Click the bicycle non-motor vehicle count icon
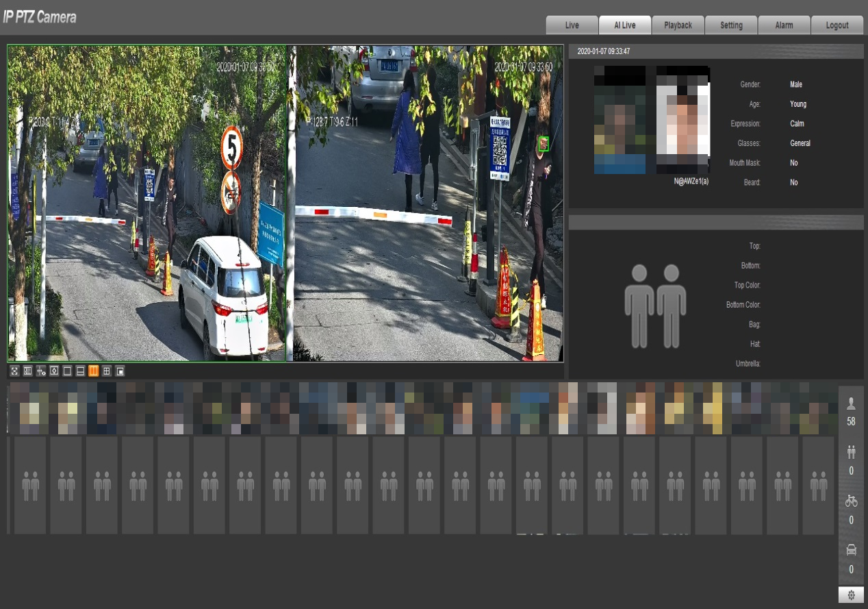 pyautogui.click(x=852, y=501)
